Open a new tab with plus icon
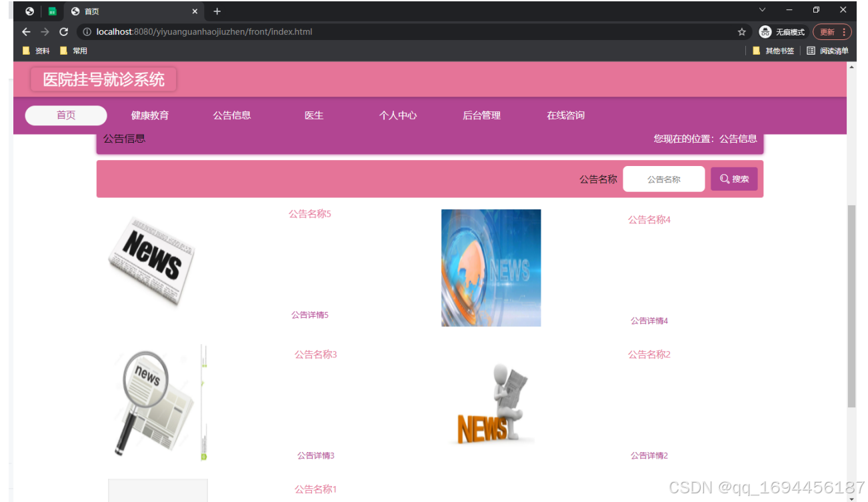The height and width of the screenshot is (502, 868). pos(217,11)
